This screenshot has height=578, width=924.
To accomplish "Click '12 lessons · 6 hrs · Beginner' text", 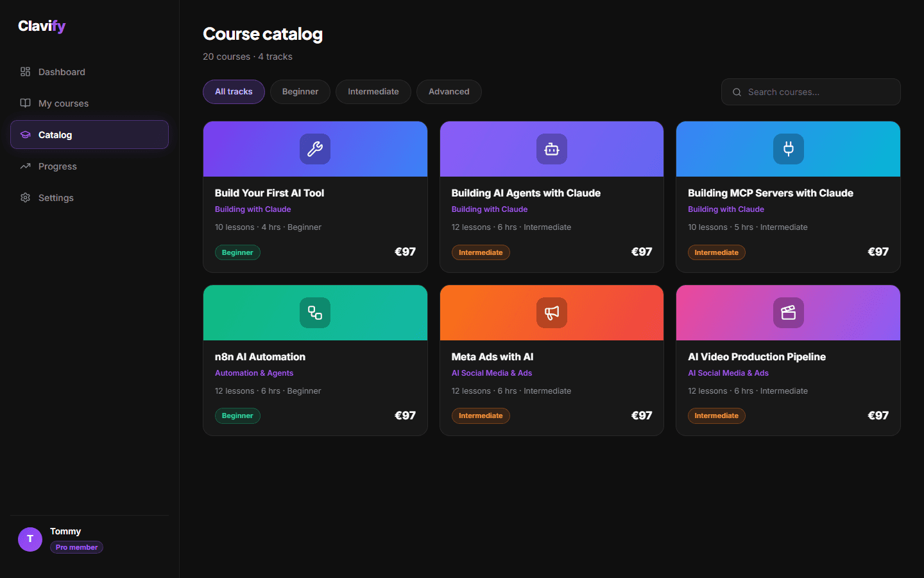I will click(x=268, y=391).
